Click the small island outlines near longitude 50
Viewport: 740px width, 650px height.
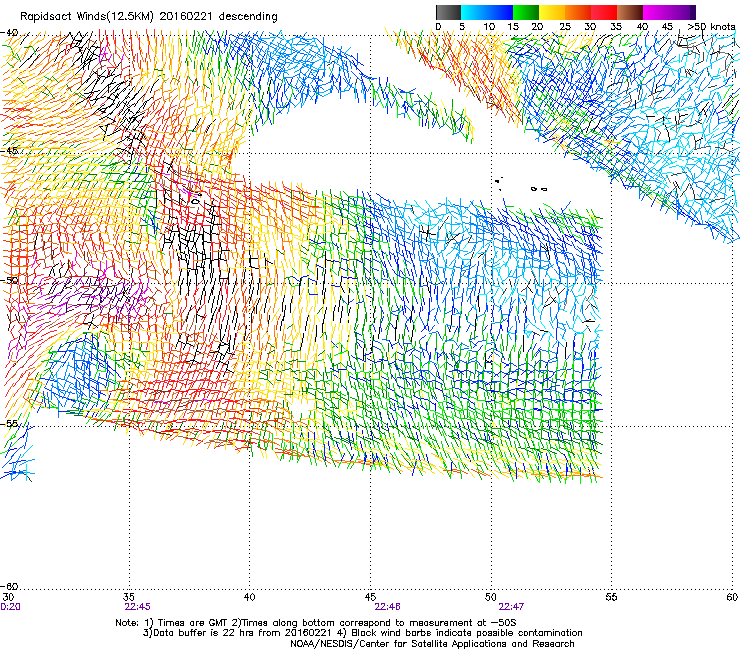point(521,184)
